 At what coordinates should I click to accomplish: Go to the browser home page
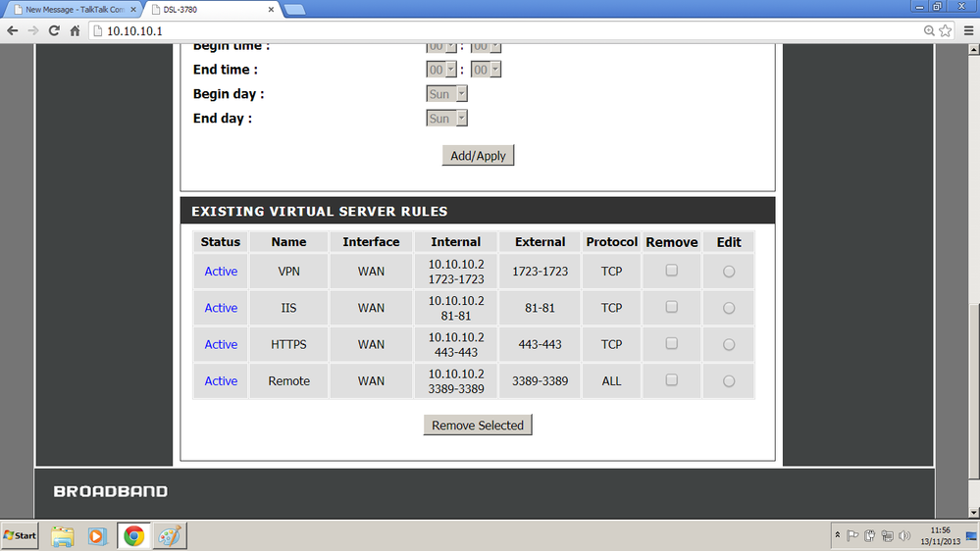[x=75, y=30]
